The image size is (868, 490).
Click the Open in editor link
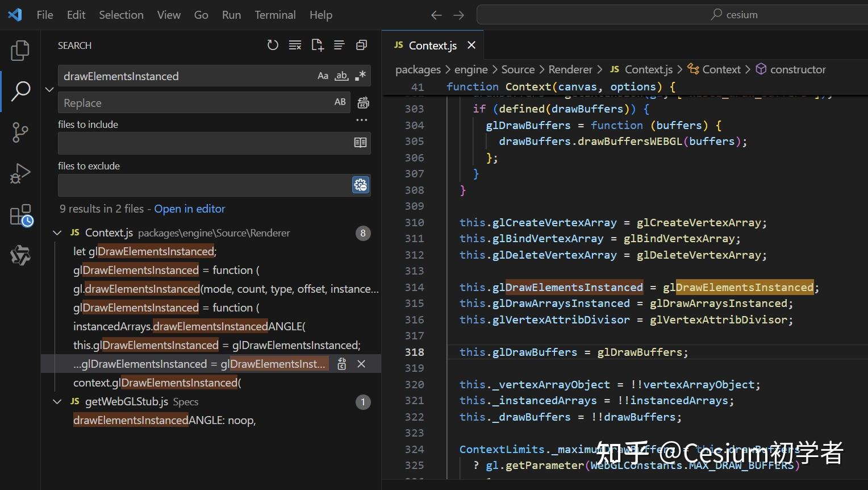(x=190, y=209)
